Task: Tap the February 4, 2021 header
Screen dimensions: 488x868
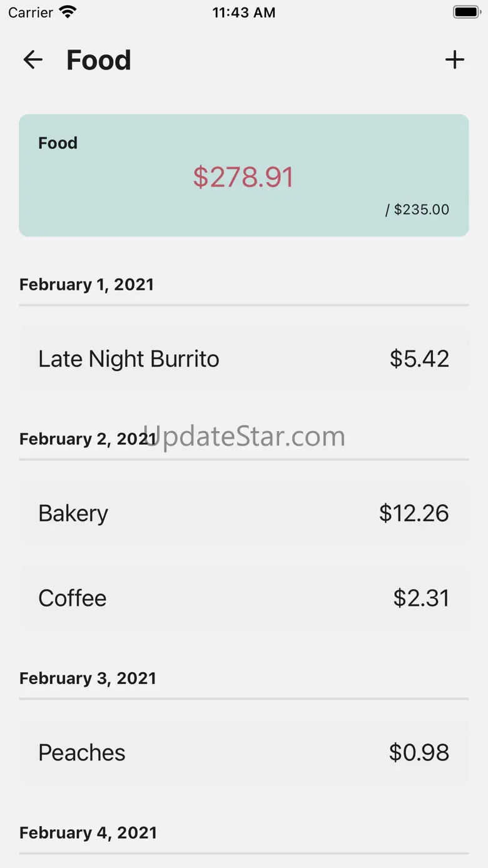Action: (88, 833)
